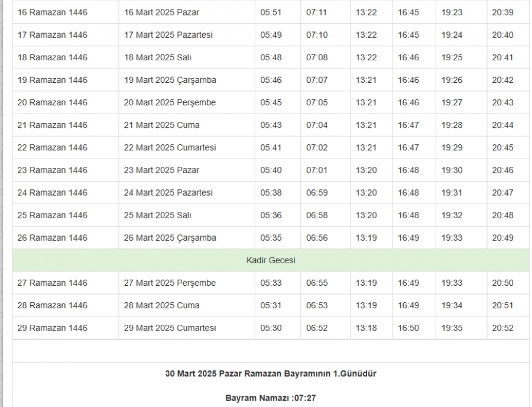Select the 27 Ramazan 1446 cell
Image resolution: width=532 pixels, height=407 pixels.
pos(53,283)
